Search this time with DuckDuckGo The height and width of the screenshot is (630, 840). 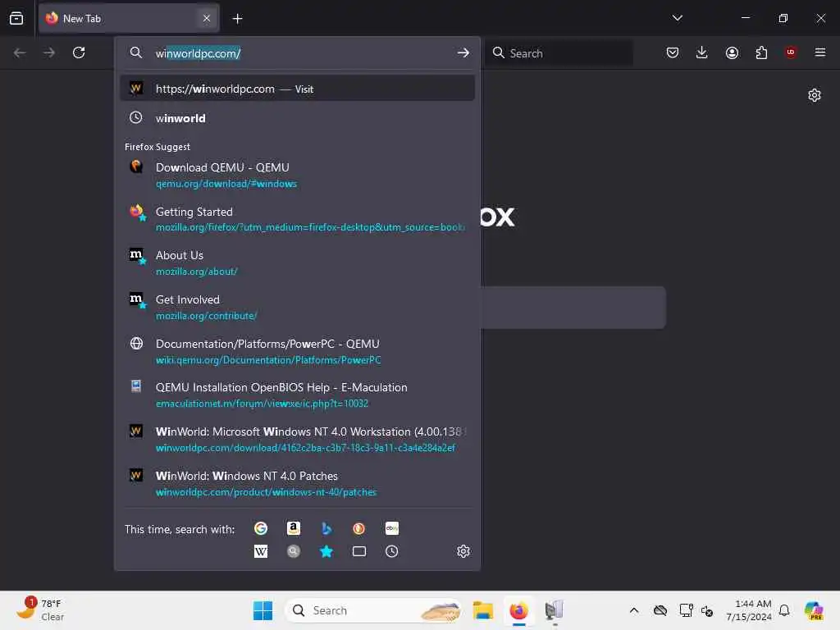point(359,529)
